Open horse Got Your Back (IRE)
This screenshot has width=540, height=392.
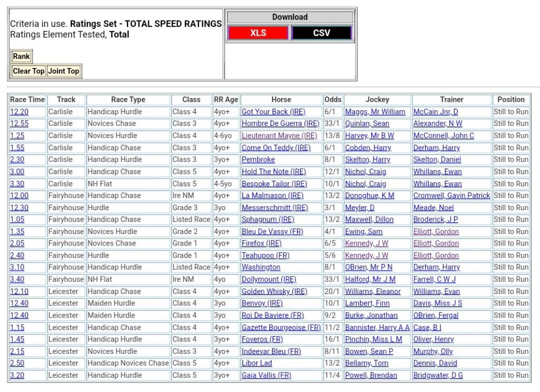click(x=273, y=112)
